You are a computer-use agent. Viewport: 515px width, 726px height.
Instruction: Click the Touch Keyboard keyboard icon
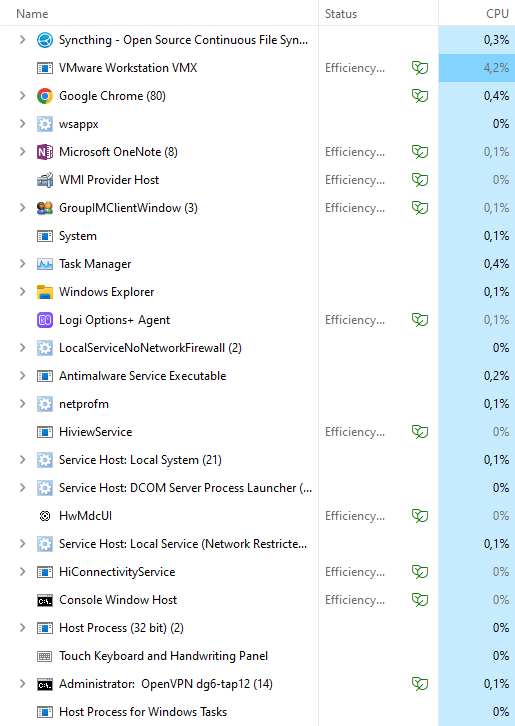coord(44,656)
